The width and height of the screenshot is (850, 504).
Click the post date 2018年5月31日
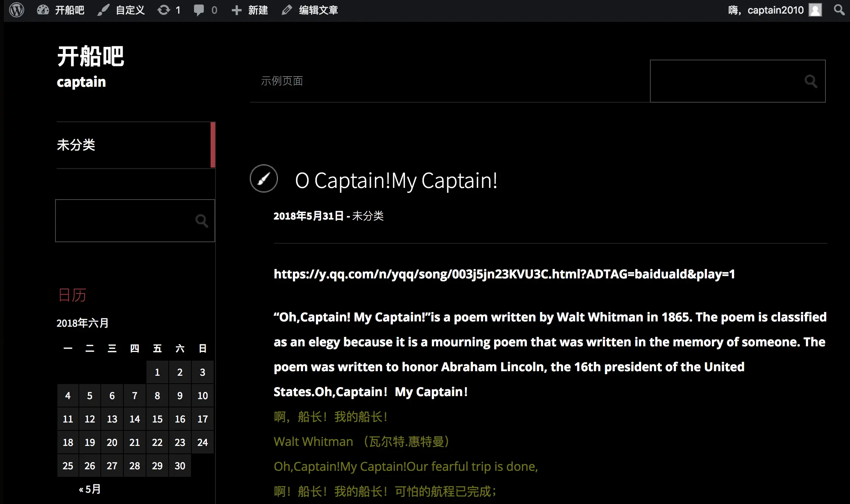(308, 216)
